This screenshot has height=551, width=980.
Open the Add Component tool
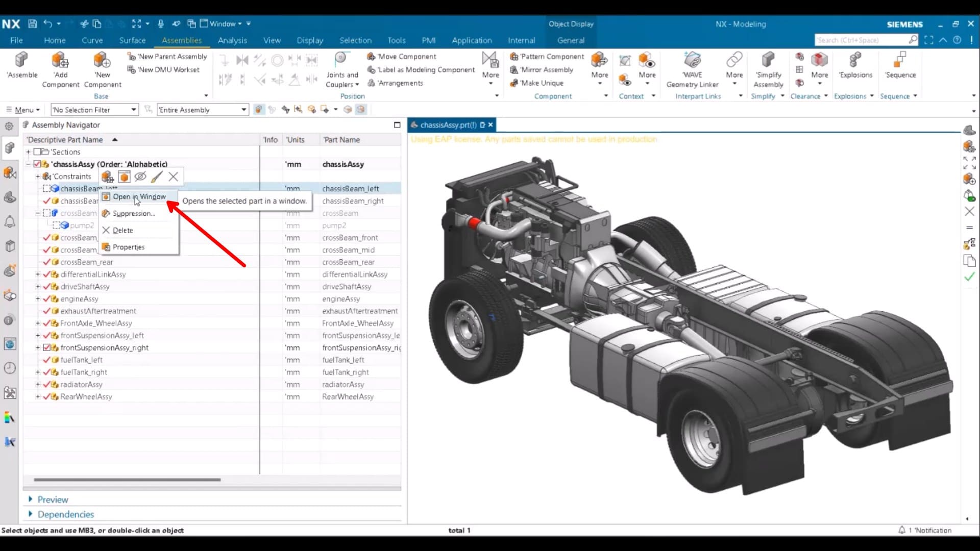(x=60, y=60)
